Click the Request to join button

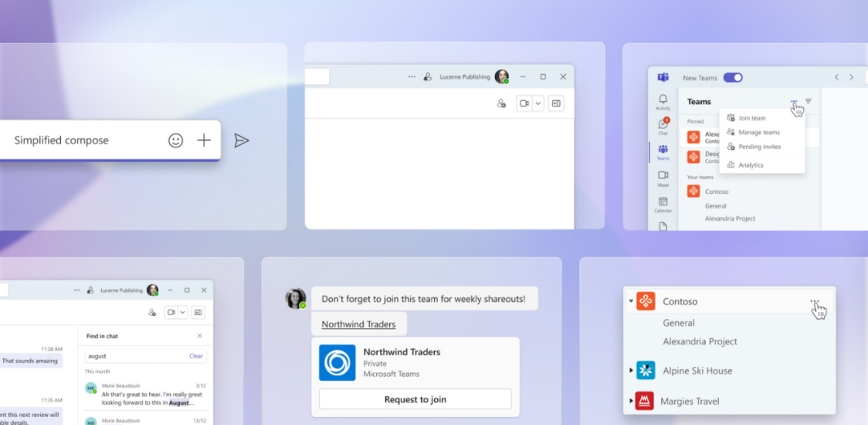(415, 399)
